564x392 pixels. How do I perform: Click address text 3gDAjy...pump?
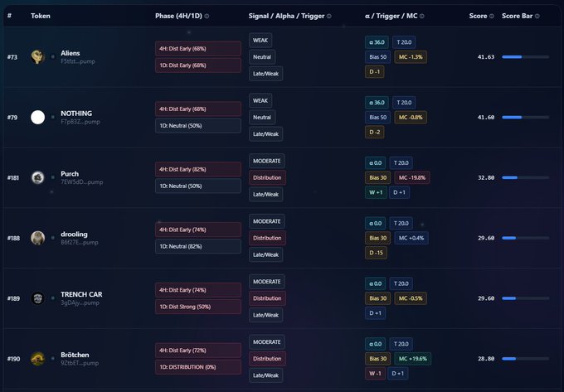coord(80,302)
